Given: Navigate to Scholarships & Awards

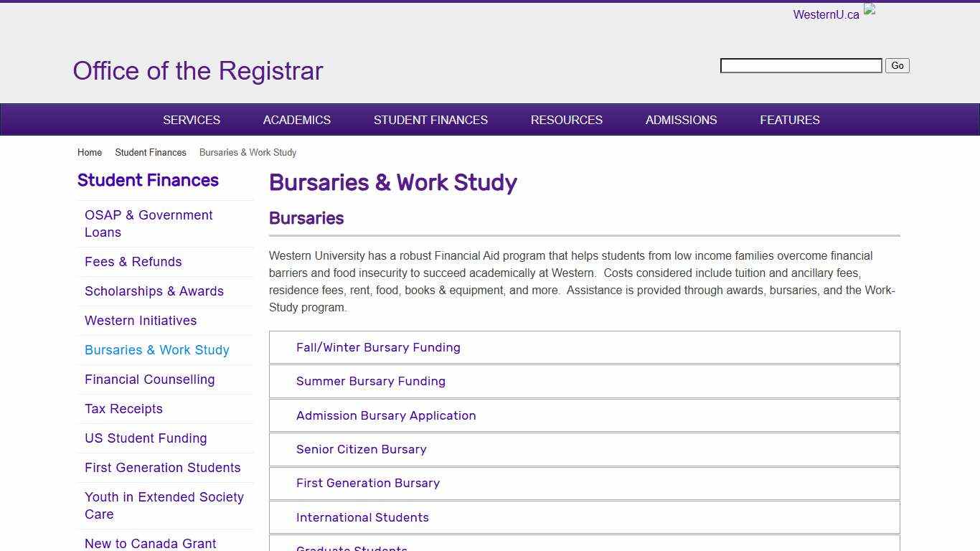Looking at the screenshot, I should 154,291.
